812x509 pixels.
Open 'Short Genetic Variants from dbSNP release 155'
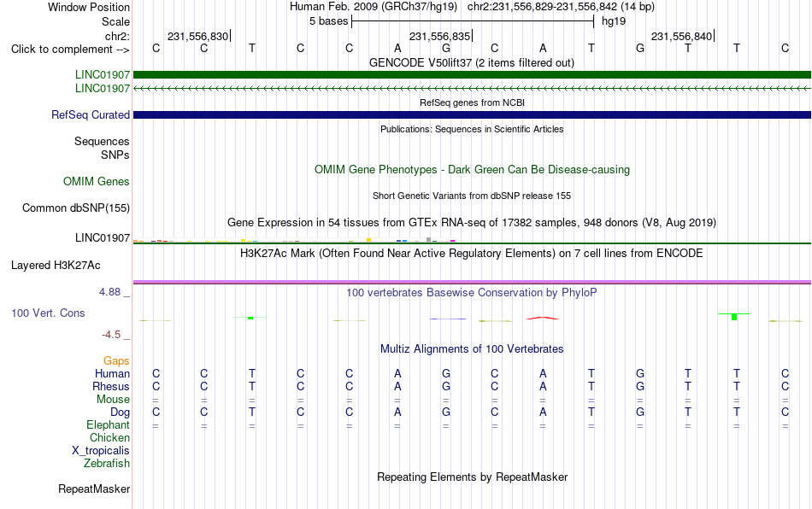click(x=472, y=196)
